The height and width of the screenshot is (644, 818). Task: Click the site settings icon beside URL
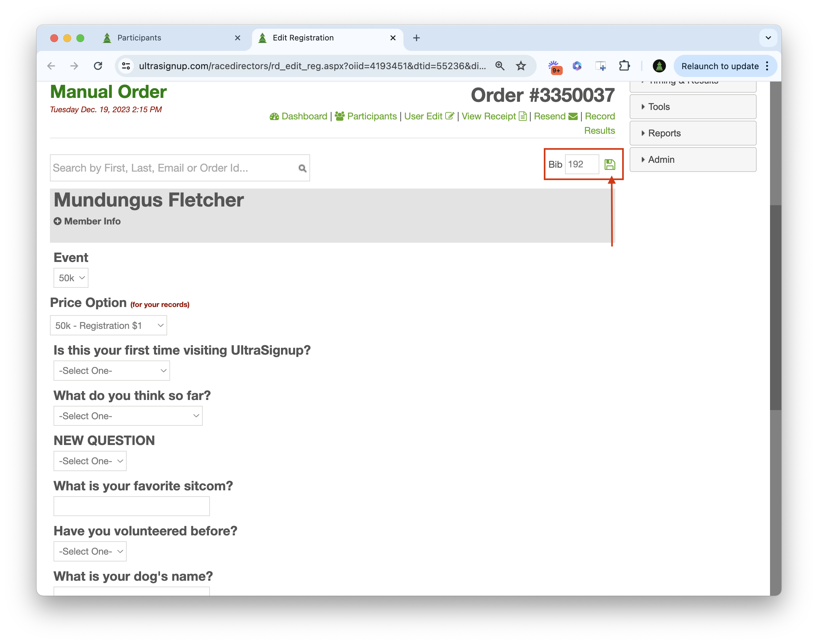click(126, 66)
